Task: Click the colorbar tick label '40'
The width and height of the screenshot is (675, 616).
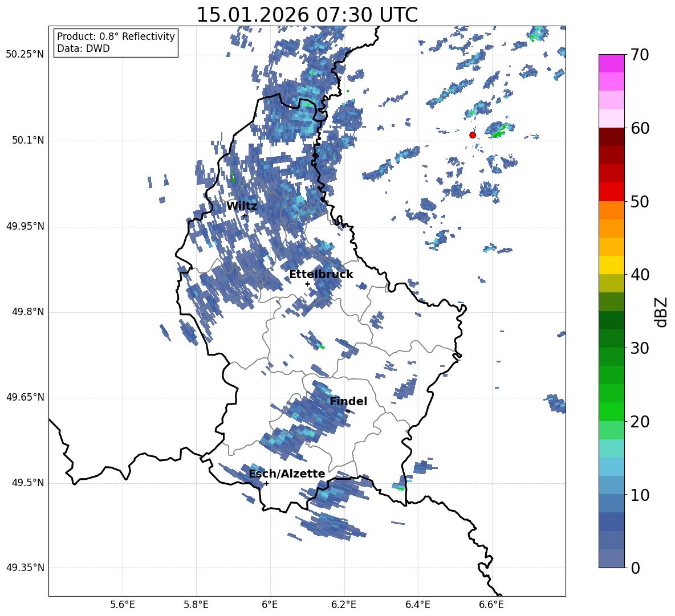Action: 640,275
